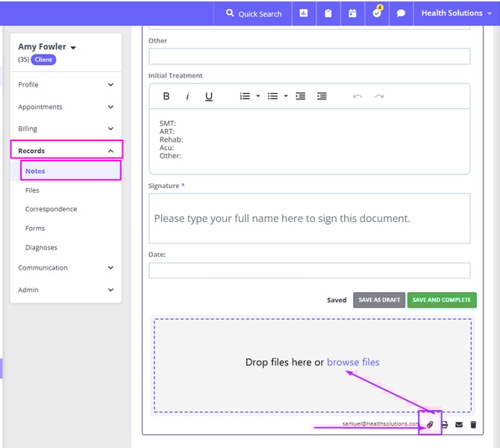Screen dimensions: 500x448
Task: Select Correspondence under Records
Action: 51,209
